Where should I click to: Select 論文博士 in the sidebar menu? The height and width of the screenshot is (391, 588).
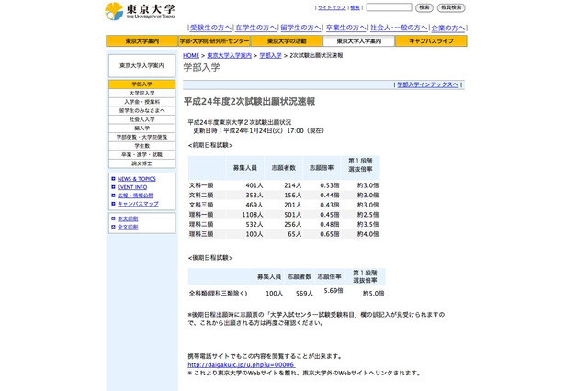[x=141, y=163]
